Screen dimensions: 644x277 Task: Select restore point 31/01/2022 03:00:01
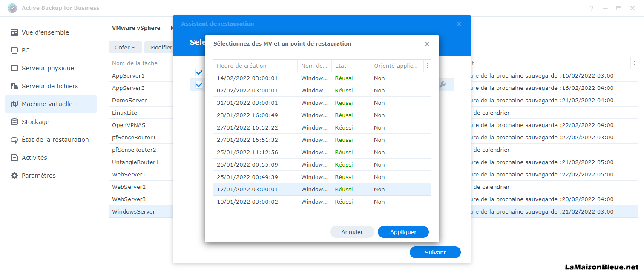pyautogui.click(x=322, y=103)
